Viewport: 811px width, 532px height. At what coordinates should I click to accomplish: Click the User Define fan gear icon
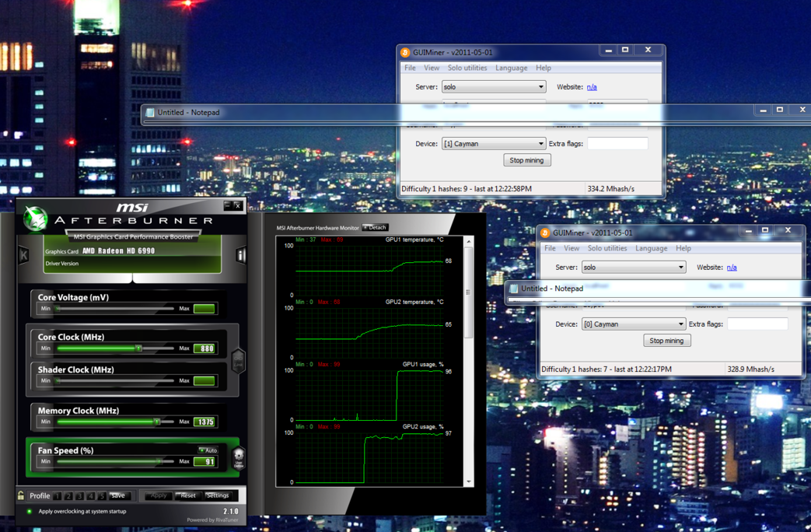[x=239, y=457]
